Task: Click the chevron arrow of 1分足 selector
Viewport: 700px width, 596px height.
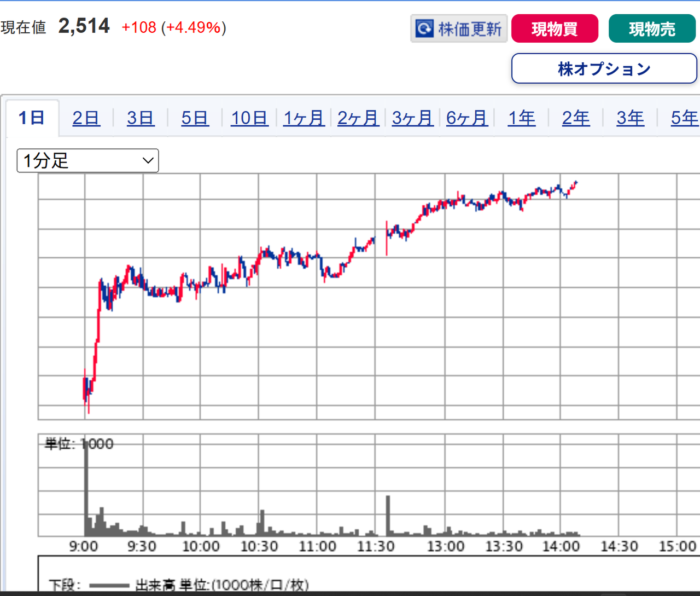Action: pyautogui.click(x=148, y=160)
